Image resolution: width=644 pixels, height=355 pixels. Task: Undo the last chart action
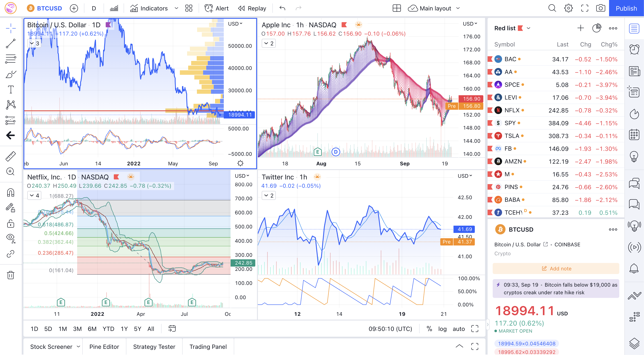(282, 9)
